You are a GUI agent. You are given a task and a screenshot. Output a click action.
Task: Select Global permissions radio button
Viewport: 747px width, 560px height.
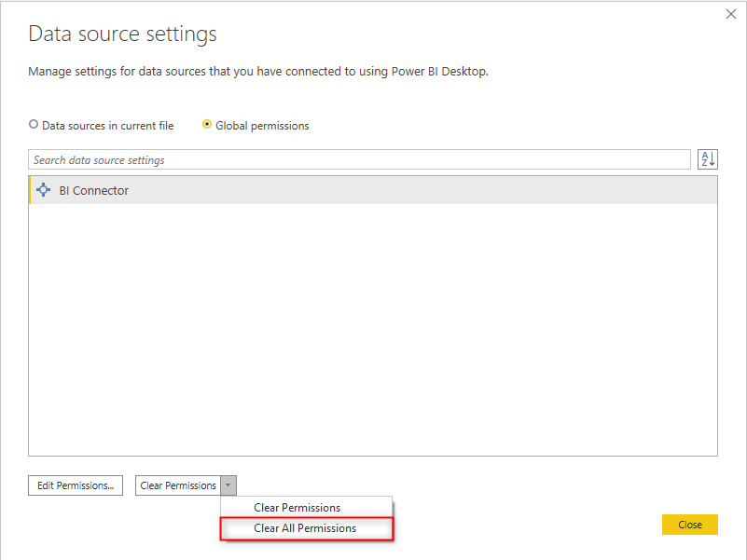tap(207, 124)
